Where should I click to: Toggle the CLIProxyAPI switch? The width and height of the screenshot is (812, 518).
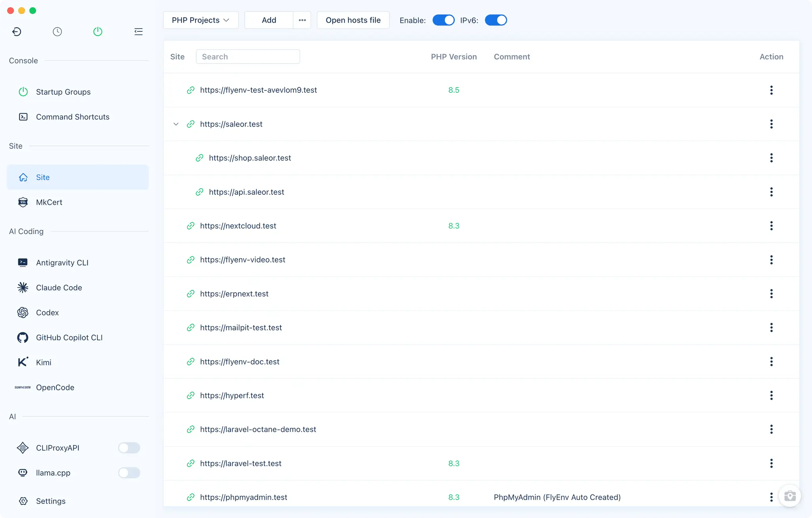129,448
